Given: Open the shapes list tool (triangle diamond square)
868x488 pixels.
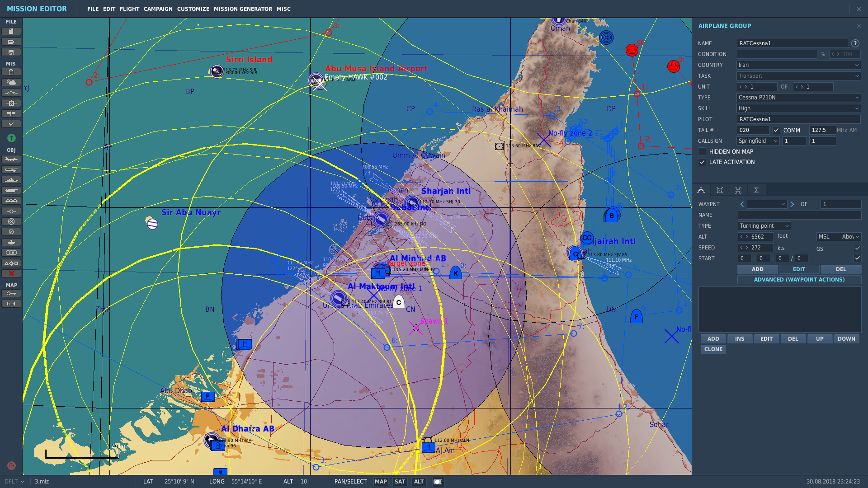Looking at the screenshot, I should pyautogui.click(x=11, y=263).
